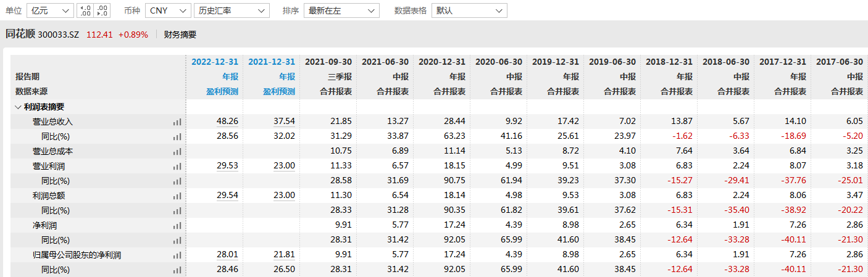Open the 数据表格 dropdown showing 默认

point(469,10)
